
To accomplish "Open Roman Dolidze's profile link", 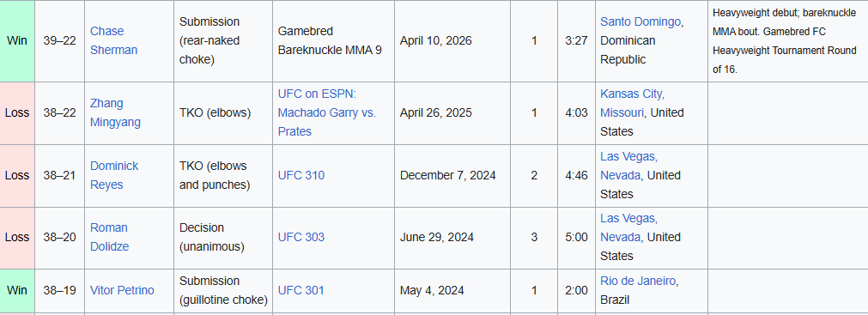I will 110,237.
